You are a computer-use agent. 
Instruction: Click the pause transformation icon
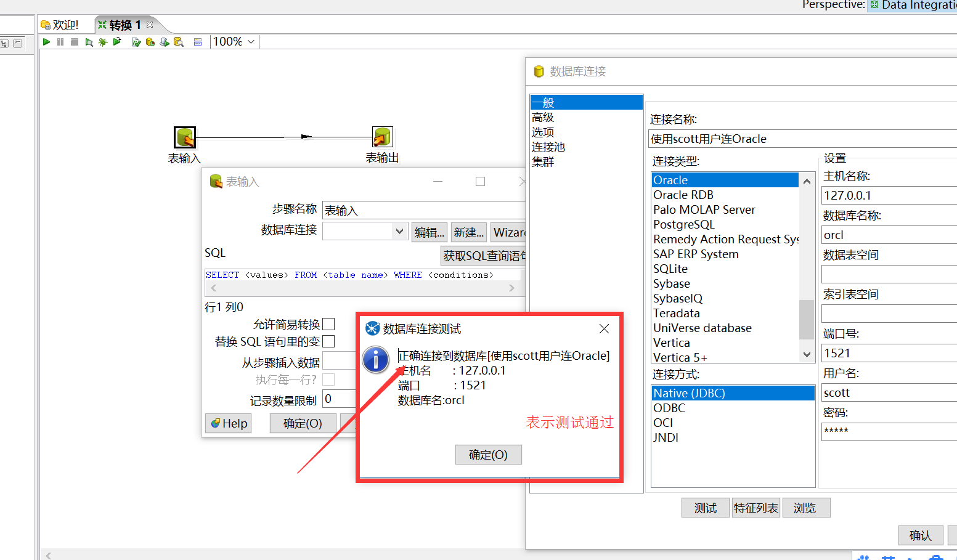click(x=60, y=42)
